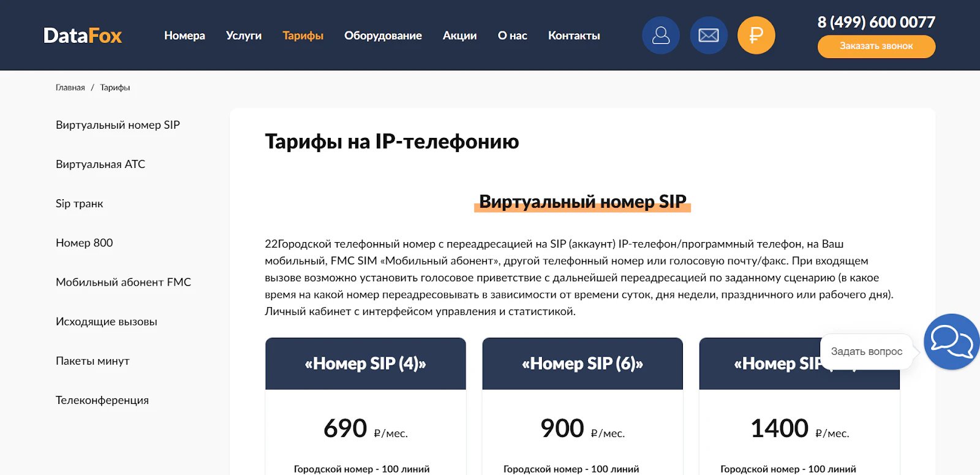
Task: Click the 690 ₽/мес. price
Action: (366, 428)
